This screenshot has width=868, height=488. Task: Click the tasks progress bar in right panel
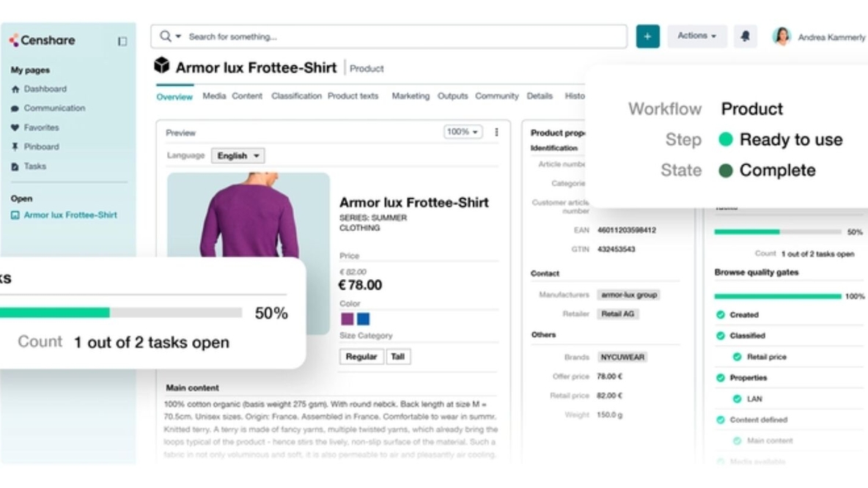click(x=778, y=232)
